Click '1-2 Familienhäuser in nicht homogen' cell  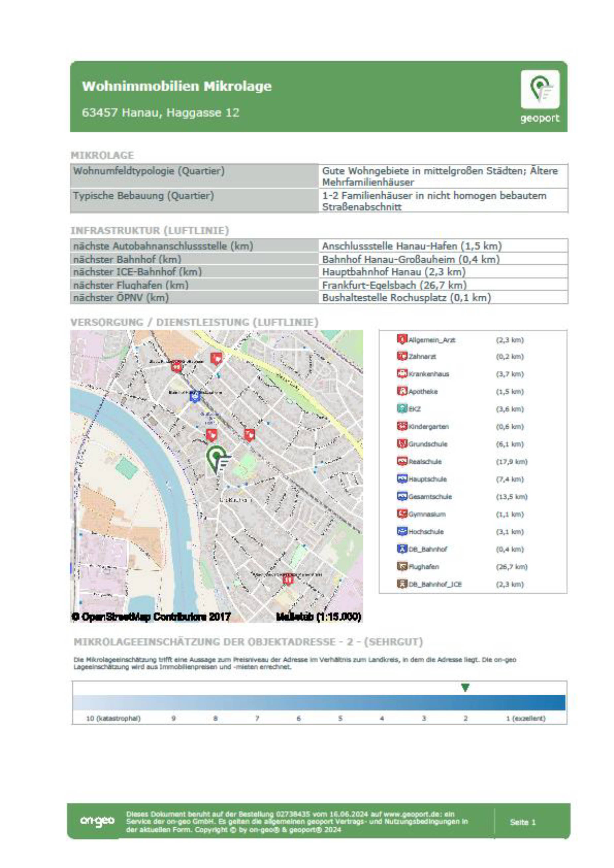coord(443,201)
